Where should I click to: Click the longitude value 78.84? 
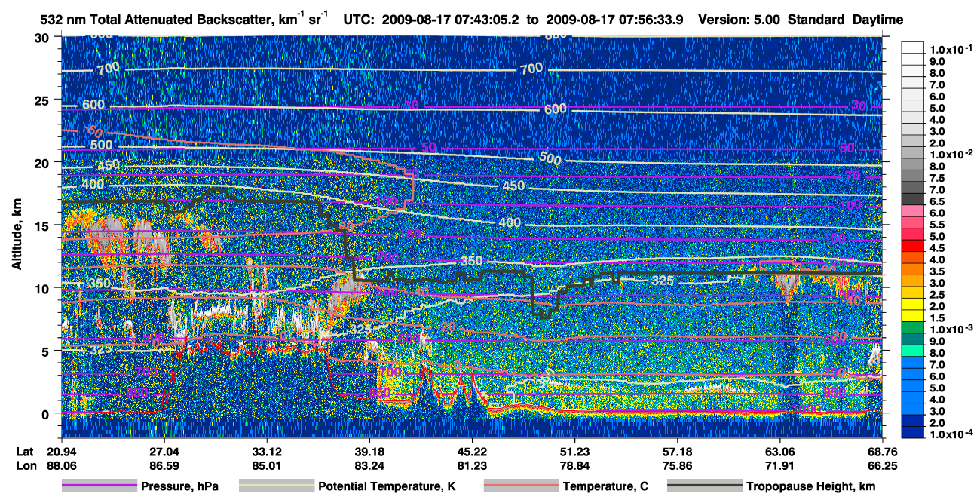pyautogui.click(x=574, y=465)
